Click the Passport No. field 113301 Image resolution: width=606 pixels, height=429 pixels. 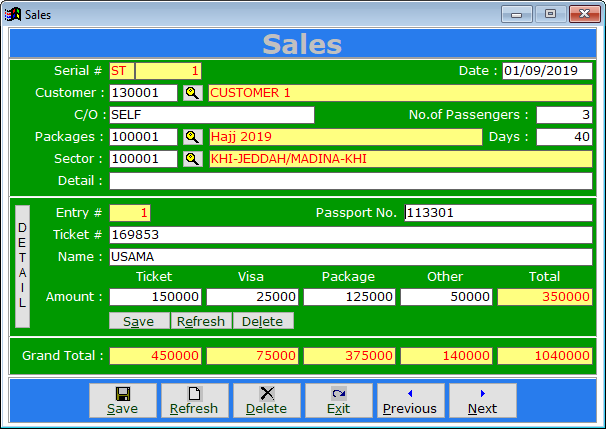(498, 213)
